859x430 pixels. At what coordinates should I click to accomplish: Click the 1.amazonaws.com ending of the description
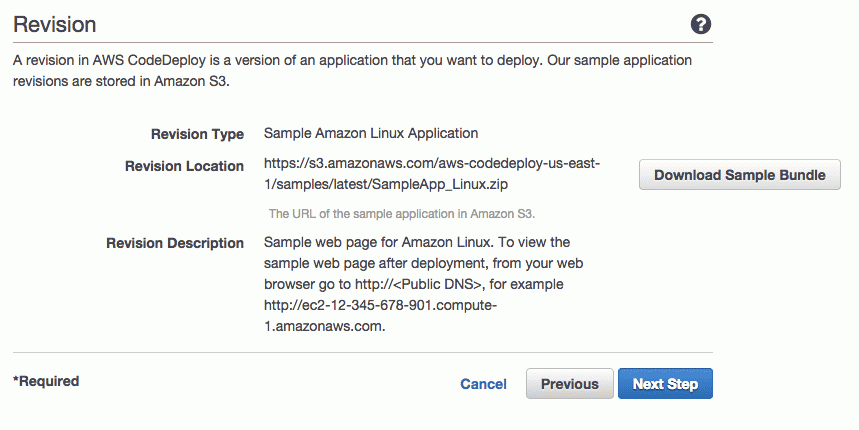pyautogui.click(x=324, y=326)
